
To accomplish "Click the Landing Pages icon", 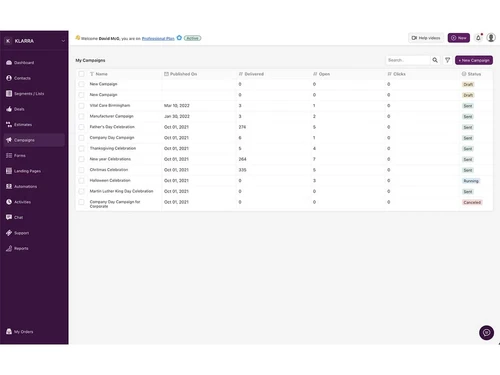I will coord(9,171).
